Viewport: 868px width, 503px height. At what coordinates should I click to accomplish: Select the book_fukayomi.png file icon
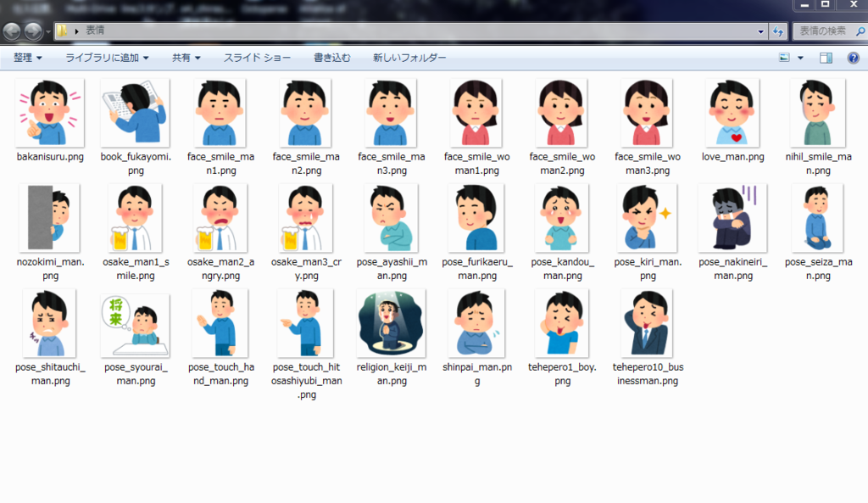(135, 113)
